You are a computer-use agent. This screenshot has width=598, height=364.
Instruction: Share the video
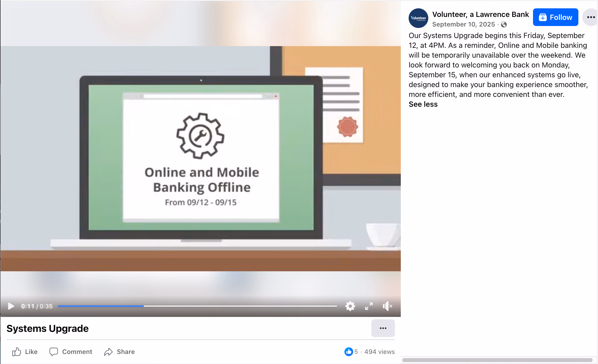pos(119,352)
